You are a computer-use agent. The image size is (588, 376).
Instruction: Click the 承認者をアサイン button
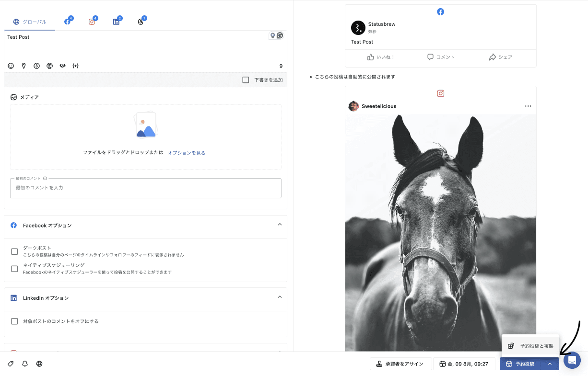pyautogui.click(x=400, y=364)
